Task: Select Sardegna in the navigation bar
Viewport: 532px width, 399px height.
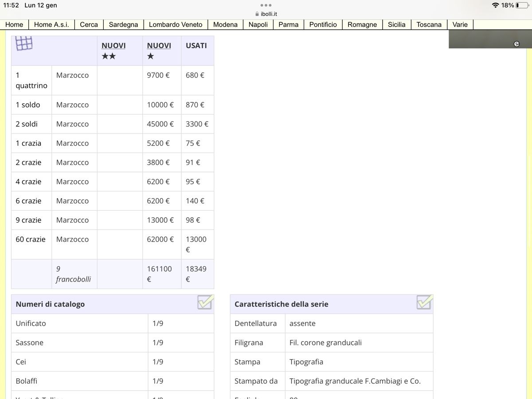Action: [123, 25]
